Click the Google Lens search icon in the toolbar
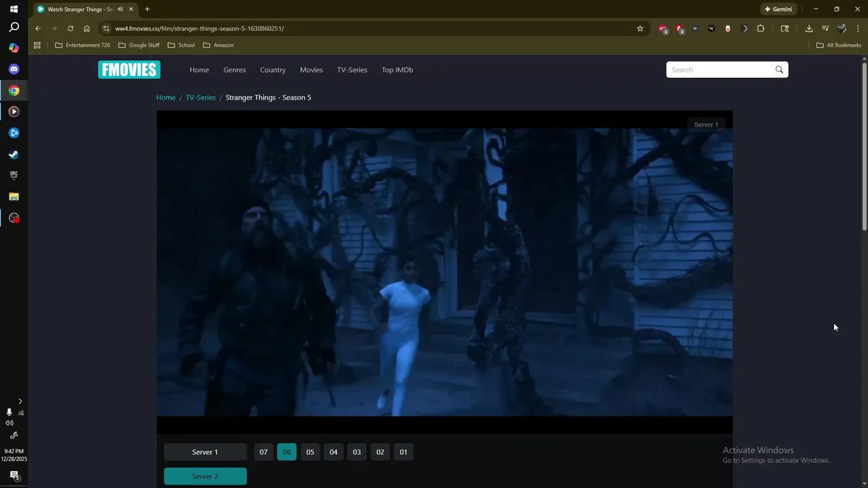The height and width of the screenshot is (488, 868). coord(785,28)
